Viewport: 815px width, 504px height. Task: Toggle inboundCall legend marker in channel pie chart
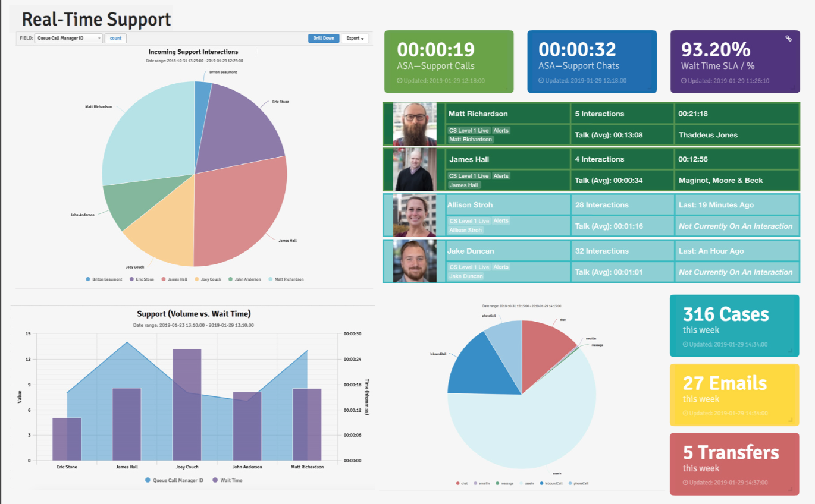pyautogui.click(x=541, y=483)
